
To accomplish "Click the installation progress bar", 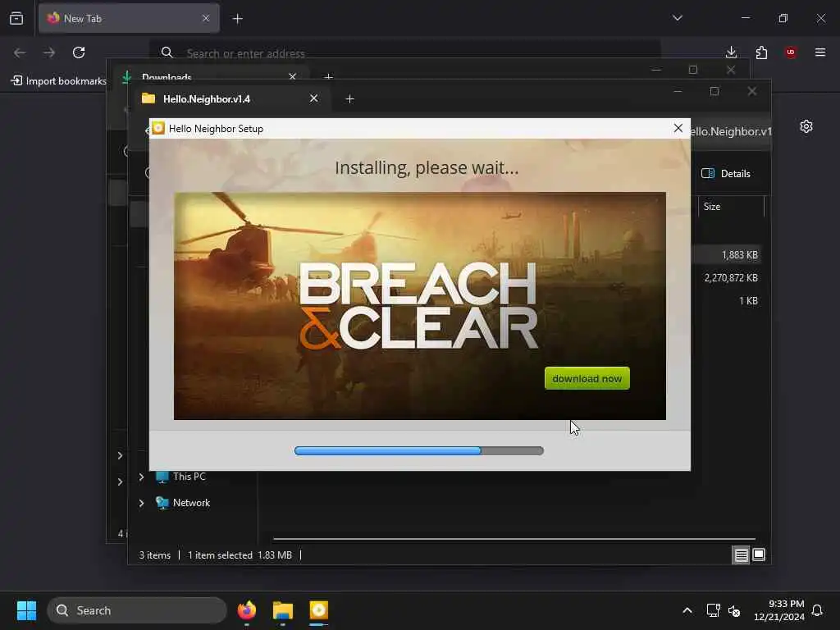I will [419, 450].
